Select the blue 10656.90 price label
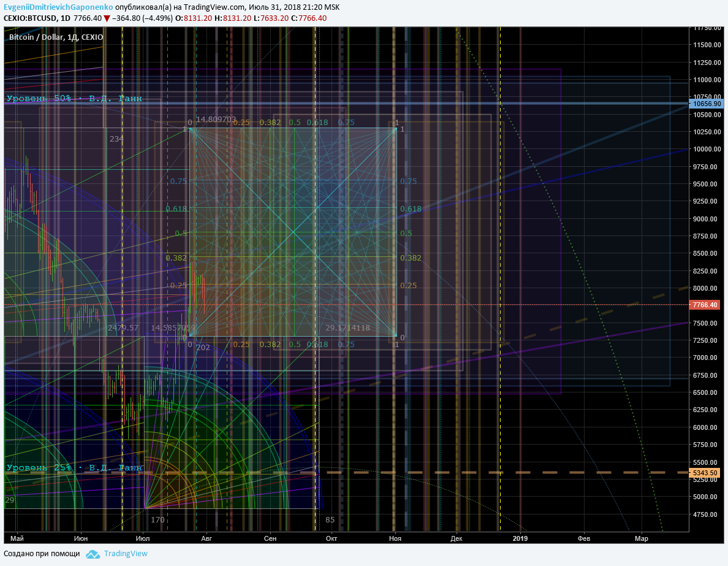728x566 pixels. [705, 104]
